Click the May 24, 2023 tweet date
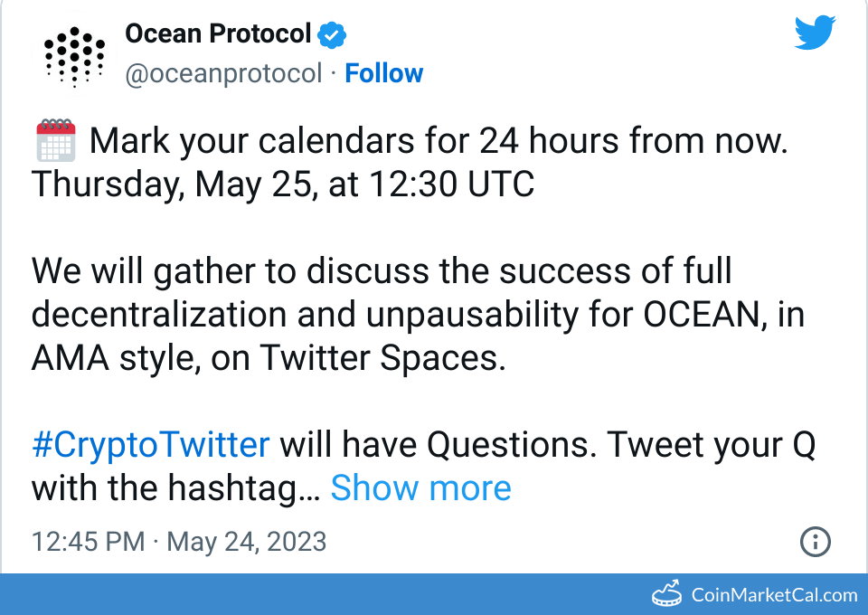 pos(247,542)
